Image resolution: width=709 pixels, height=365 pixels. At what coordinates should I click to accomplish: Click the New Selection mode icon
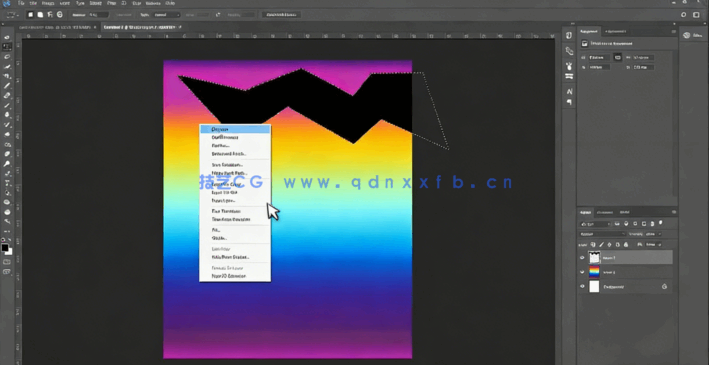(31, 14)
